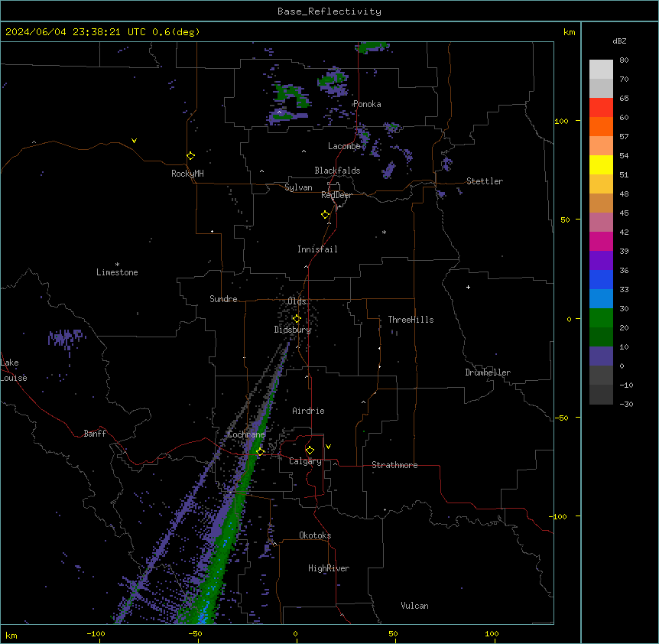
Task: Choose the slate purple legend swatch above 0
Action: 601,356
